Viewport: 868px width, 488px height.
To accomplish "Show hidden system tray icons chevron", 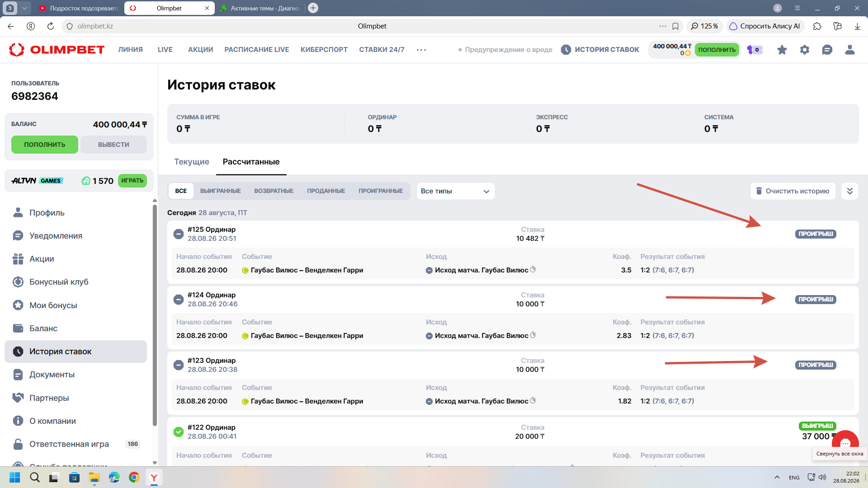I will click(777, 477).
